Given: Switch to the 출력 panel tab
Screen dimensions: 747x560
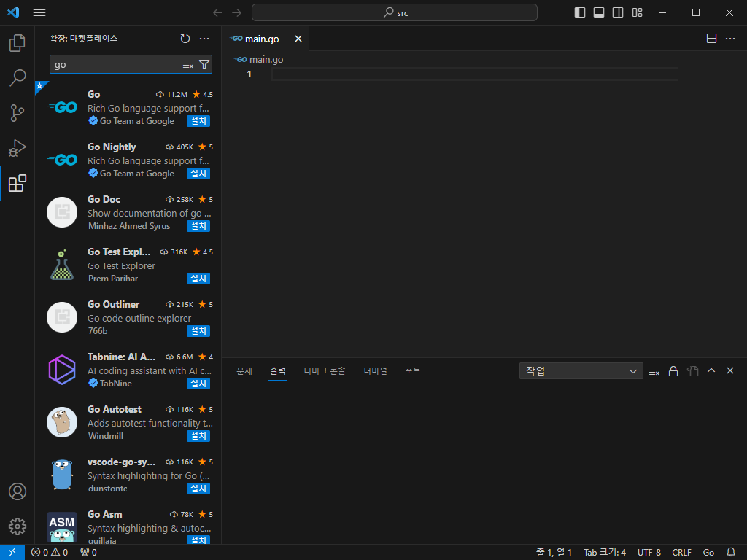Looking at the screenshot, I should coord(278,371).
